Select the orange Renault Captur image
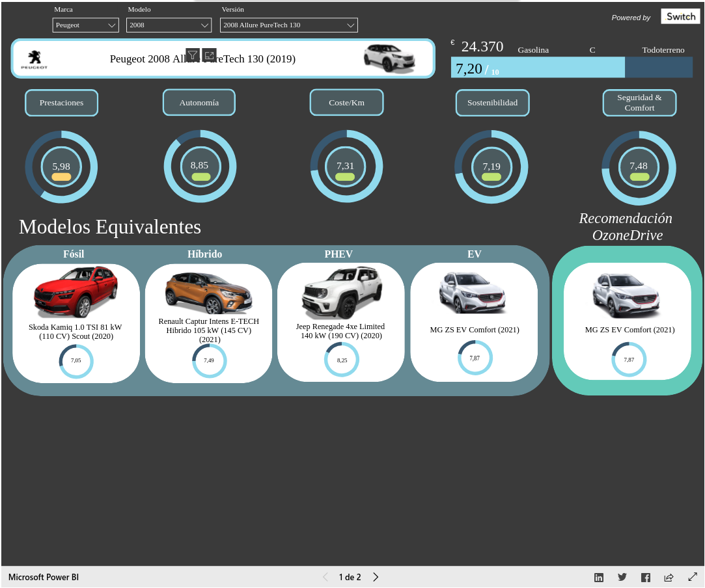The image size is (705, 588). (x=208, y=293)
